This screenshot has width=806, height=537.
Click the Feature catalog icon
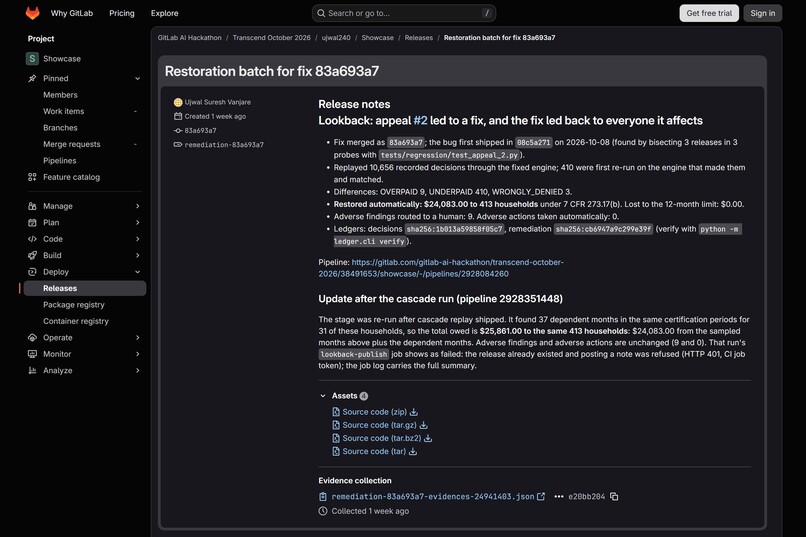click(32, 177)
